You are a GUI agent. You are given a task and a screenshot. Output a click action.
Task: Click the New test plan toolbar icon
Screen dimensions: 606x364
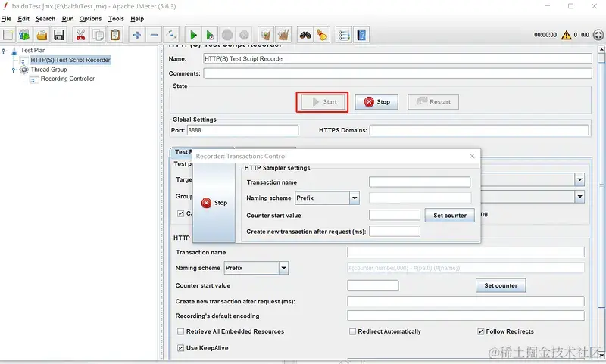pos(8,35)
